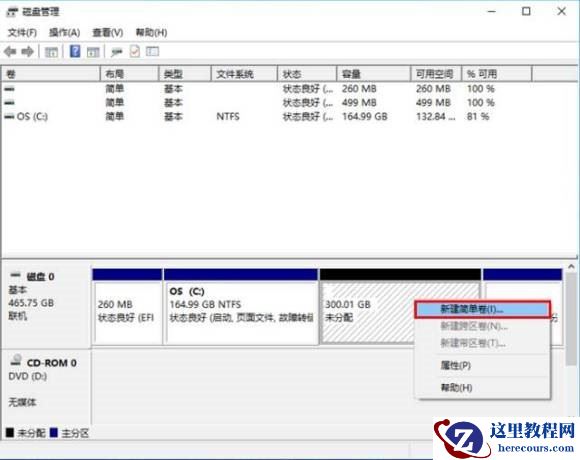Sort by the 卷 column header
This screenshot has width=580, height=460.
coord(51,74)
